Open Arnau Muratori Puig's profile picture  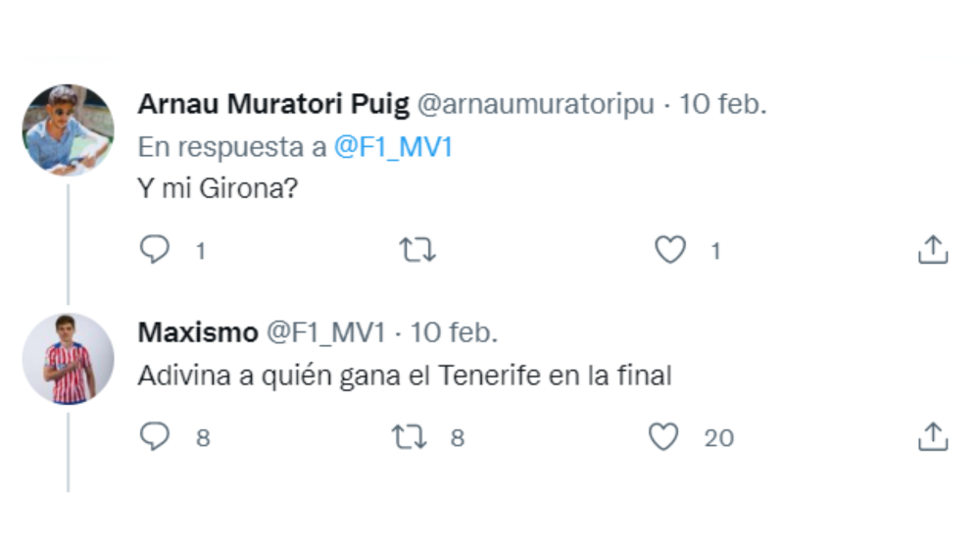68,130
